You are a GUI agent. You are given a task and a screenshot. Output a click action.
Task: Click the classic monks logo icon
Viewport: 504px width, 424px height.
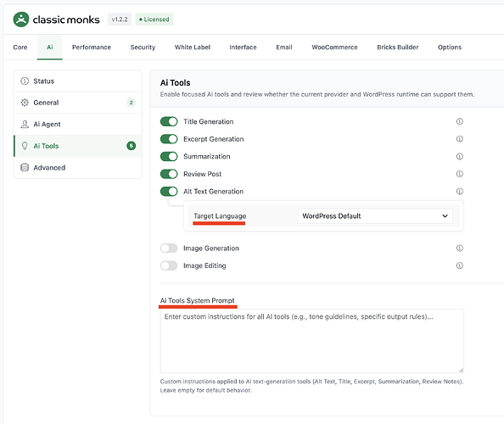point(21,20)
